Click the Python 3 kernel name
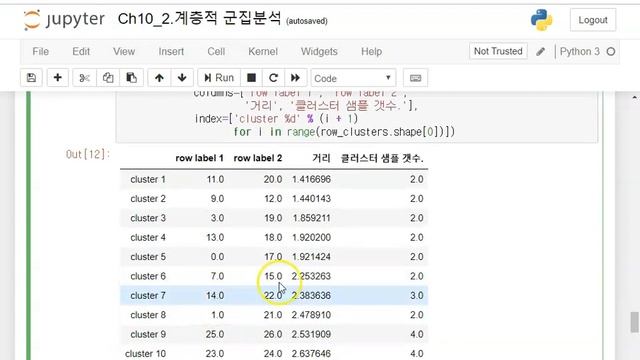 click(x=580, y=51)
